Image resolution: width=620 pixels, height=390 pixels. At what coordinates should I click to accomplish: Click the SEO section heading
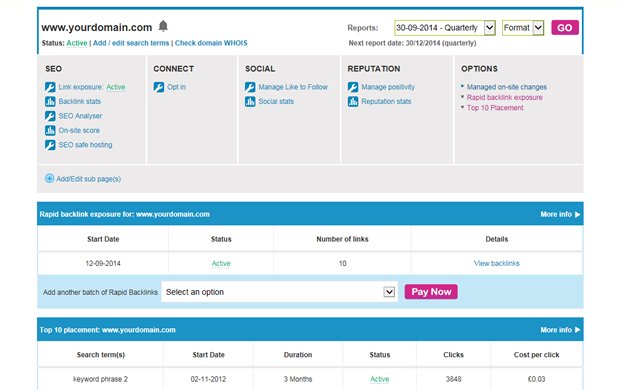coord(53,68)
